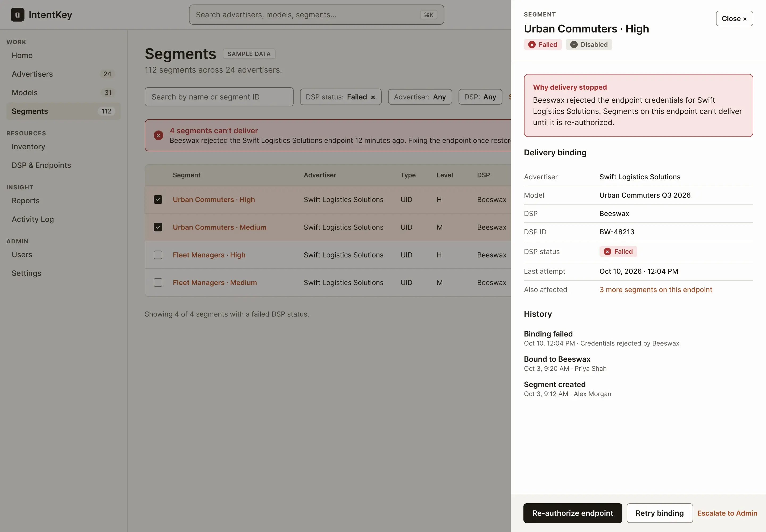Open Inventory in the sidebar

63,147
